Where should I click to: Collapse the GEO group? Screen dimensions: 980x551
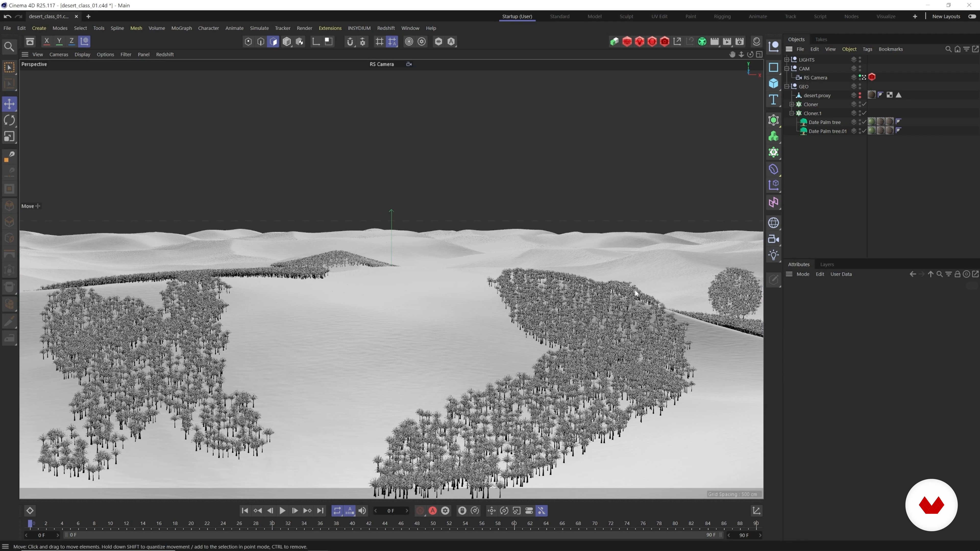click(x=787, y=86)
